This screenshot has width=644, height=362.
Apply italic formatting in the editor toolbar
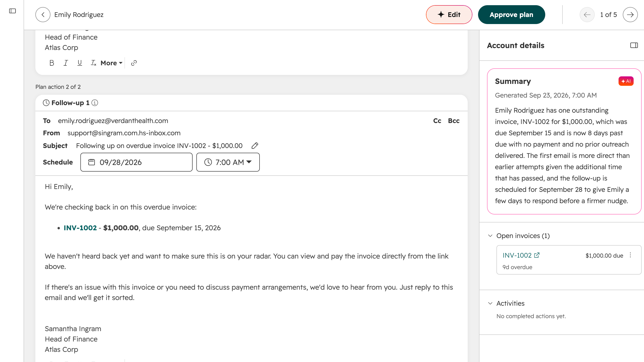(x=66, y=63)
